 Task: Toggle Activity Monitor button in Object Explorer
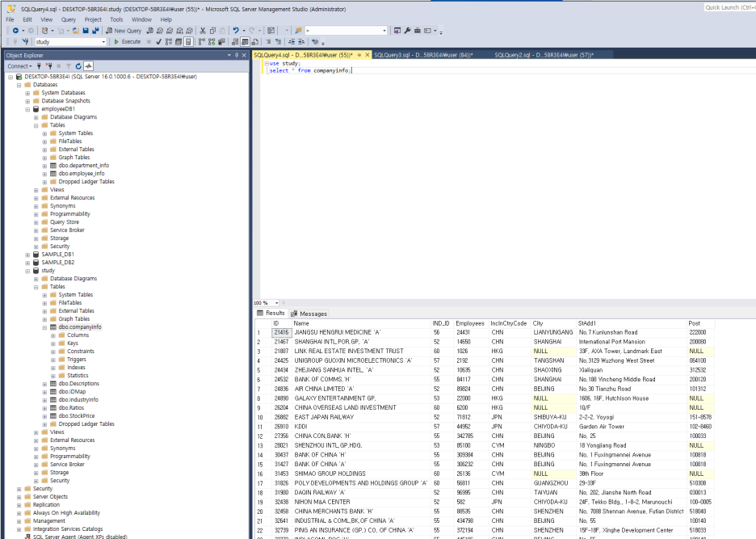pyautogui.click(x=88, y=66)
